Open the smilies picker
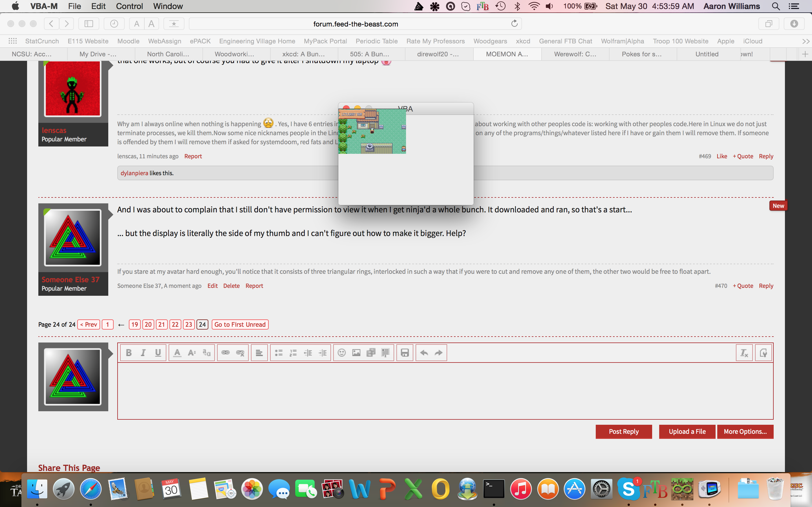Screen dimensions: 812x507 342,353
